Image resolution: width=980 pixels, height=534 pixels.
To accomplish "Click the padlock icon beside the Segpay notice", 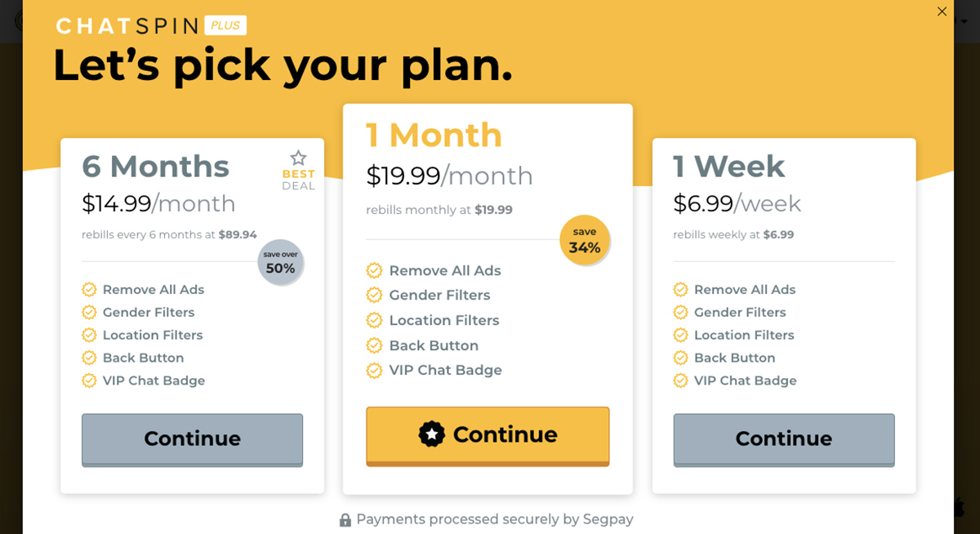I will (345, 520).
